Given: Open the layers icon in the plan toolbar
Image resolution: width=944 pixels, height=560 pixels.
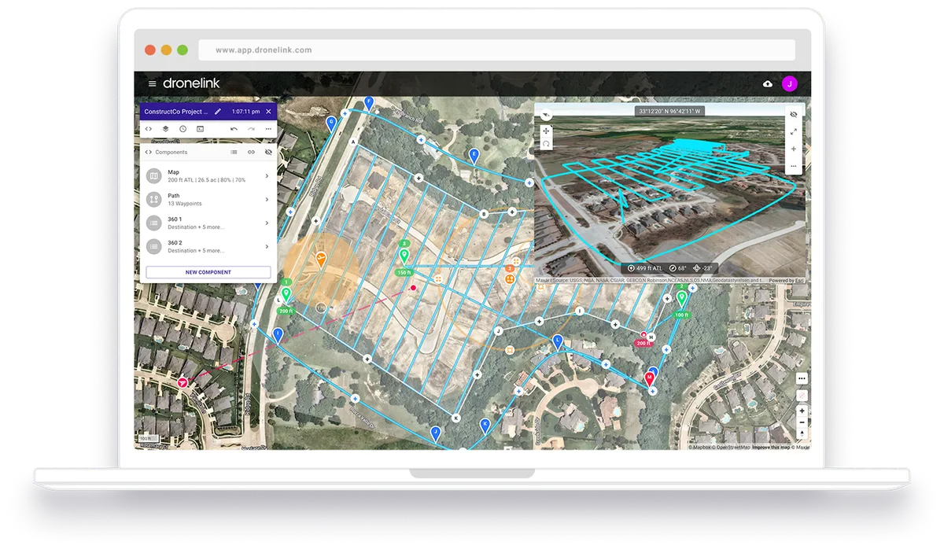Looking at the screenshot, I should click(166, 129).
